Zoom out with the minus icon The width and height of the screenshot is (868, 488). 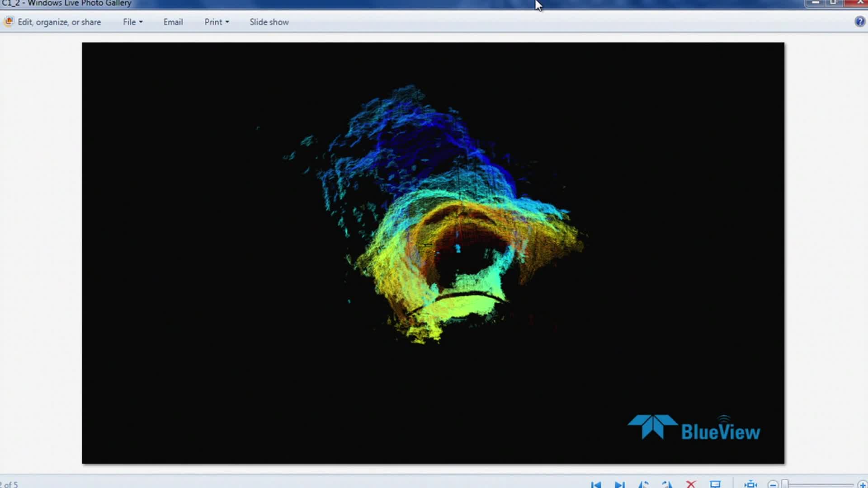point(773,485)
